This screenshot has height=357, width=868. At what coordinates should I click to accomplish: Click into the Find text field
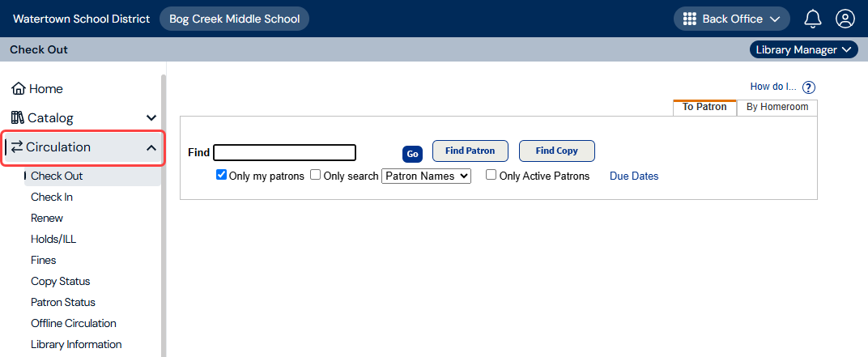(x=284, y=152)
